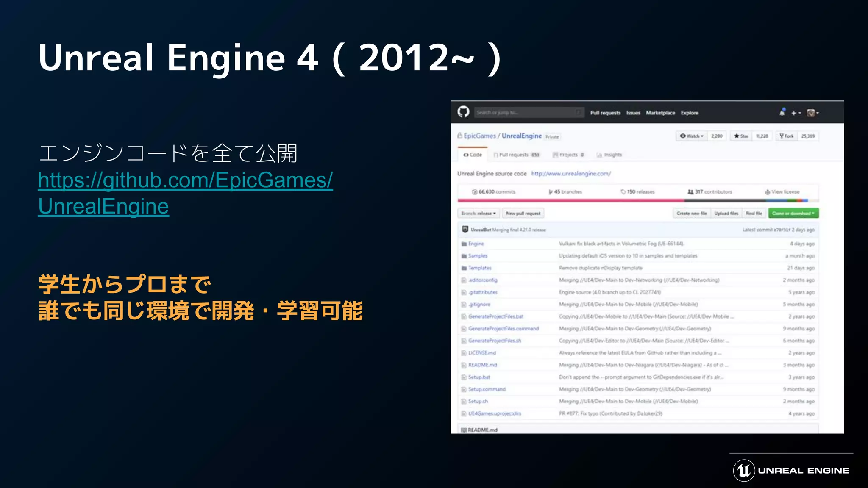The height and width of the screenshot is (488, 868).
Task: Click the Samples folder icon
Action: coord(464,256)
